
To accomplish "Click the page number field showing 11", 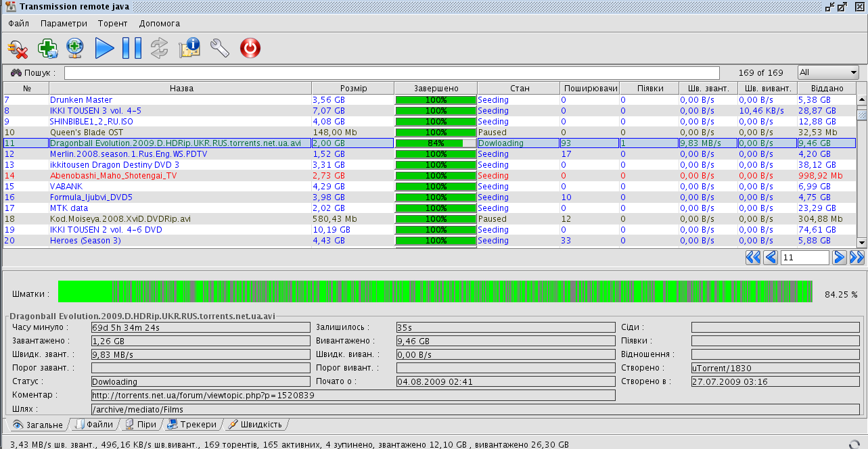I will pyautogui.click(x=804, y=257).
